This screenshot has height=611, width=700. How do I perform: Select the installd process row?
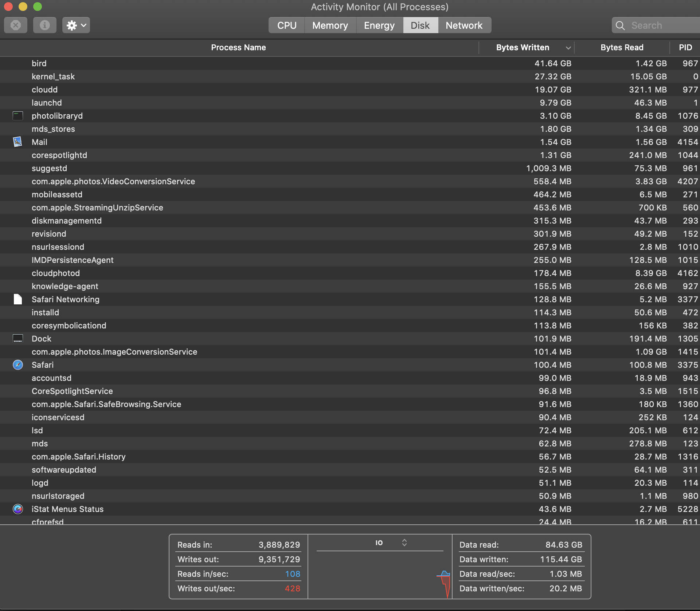tap(350, 312)
